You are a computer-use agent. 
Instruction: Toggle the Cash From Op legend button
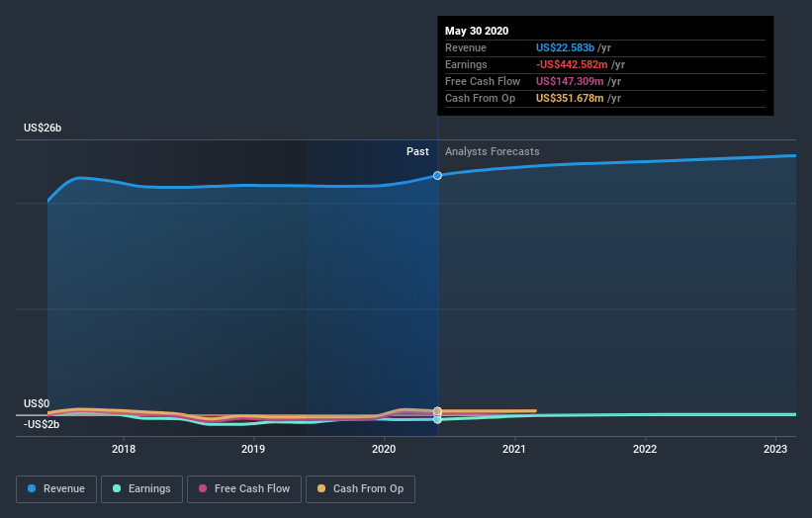(360, 489)
